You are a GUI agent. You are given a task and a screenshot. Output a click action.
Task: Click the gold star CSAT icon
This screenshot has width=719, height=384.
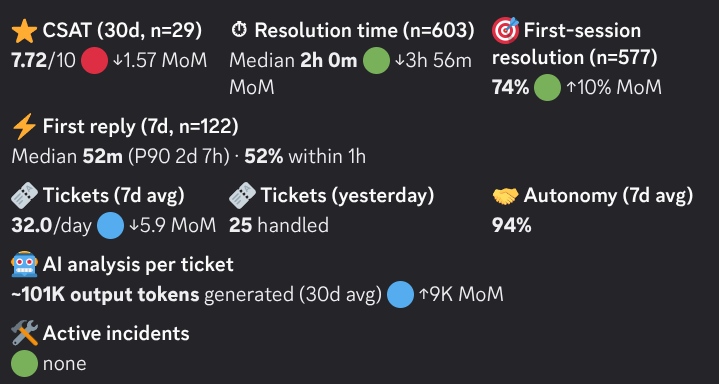coord(24,31)
